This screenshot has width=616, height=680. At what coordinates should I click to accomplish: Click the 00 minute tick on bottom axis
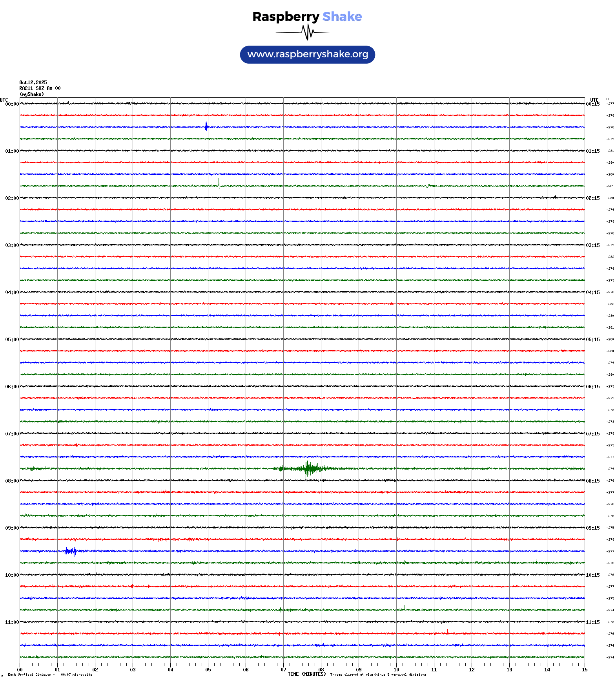20,670
